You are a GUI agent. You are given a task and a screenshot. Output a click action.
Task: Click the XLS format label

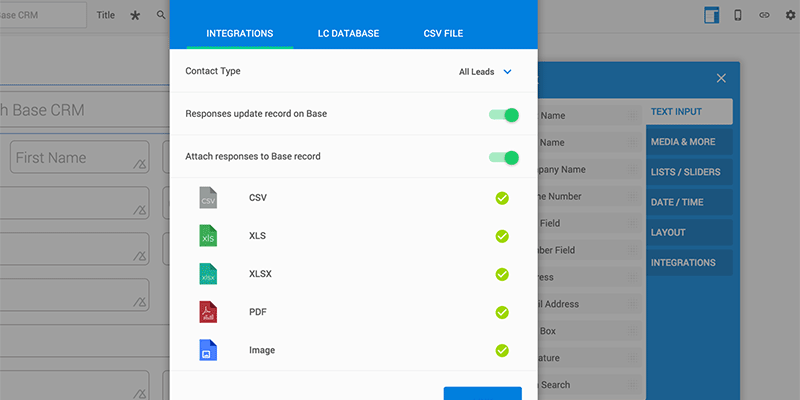point(257,236)
